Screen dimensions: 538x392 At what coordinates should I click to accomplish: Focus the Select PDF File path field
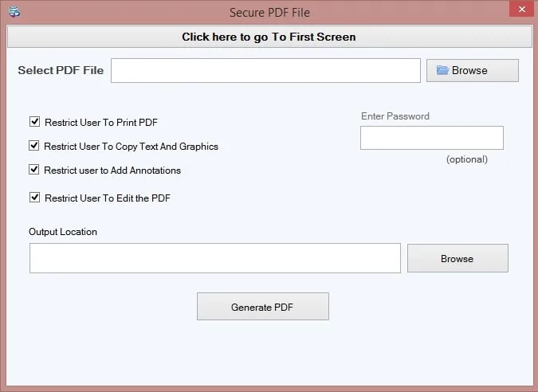click(x=265, y=70)
